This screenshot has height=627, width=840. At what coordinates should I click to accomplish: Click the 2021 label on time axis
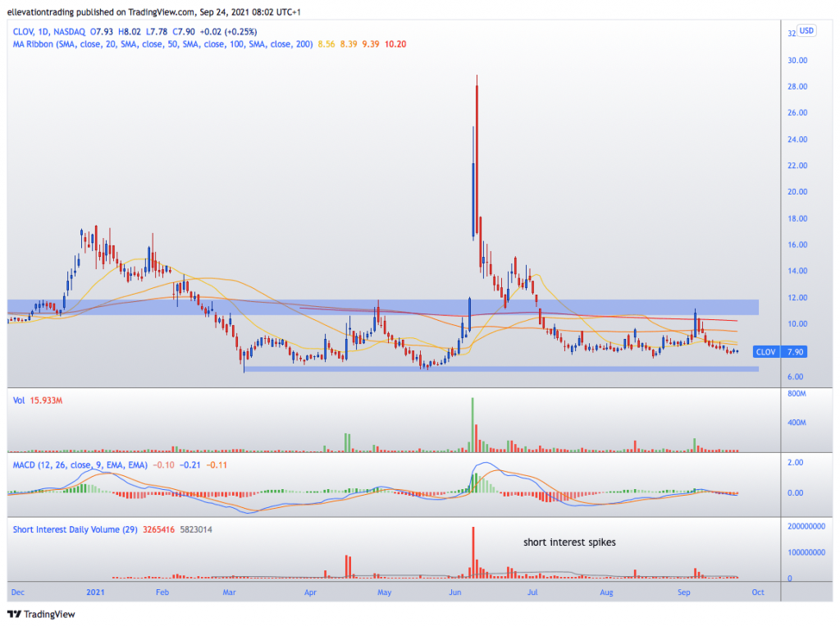(x=95, y=593)
